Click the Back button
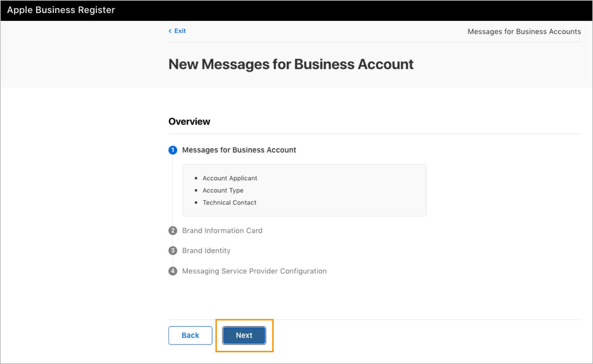593x364 pixels. coord(190,335)
